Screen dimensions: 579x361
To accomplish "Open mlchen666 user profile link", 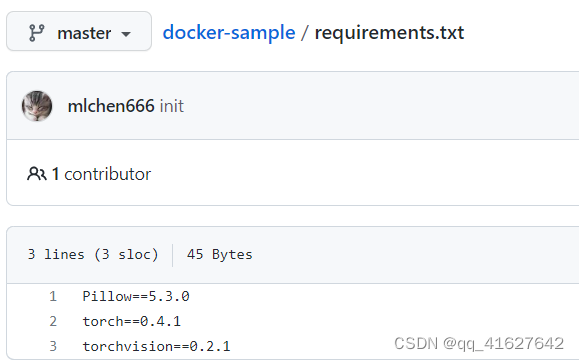I will tap(111, 106).
